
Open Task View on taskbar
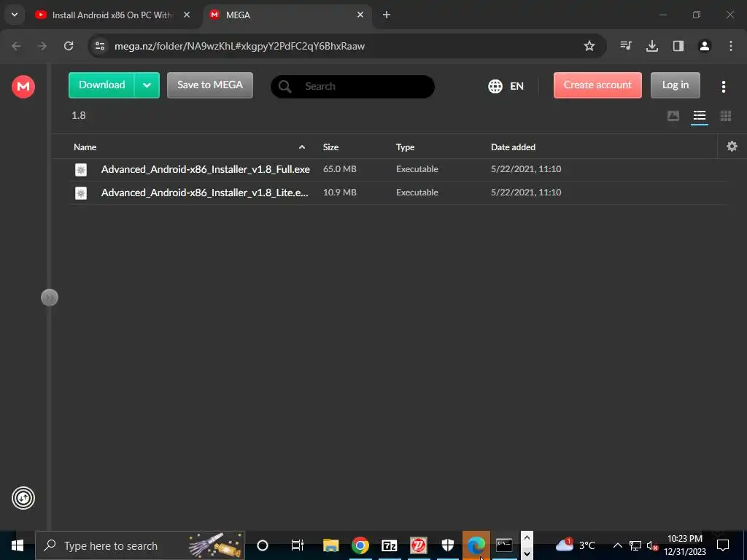click(x=298, y=545)
